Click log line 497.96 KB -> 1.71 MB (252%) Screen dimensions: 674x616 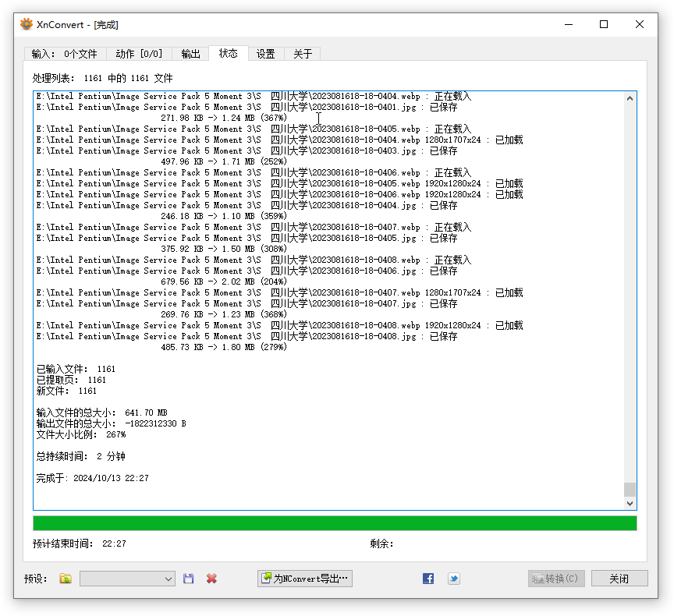(x=224, y=161)
